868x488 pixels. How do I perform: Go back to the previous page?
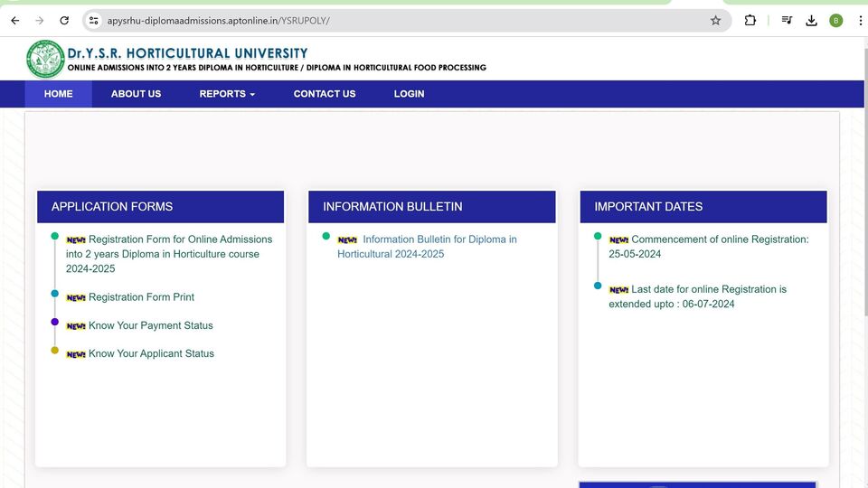(x=15, y=21)
